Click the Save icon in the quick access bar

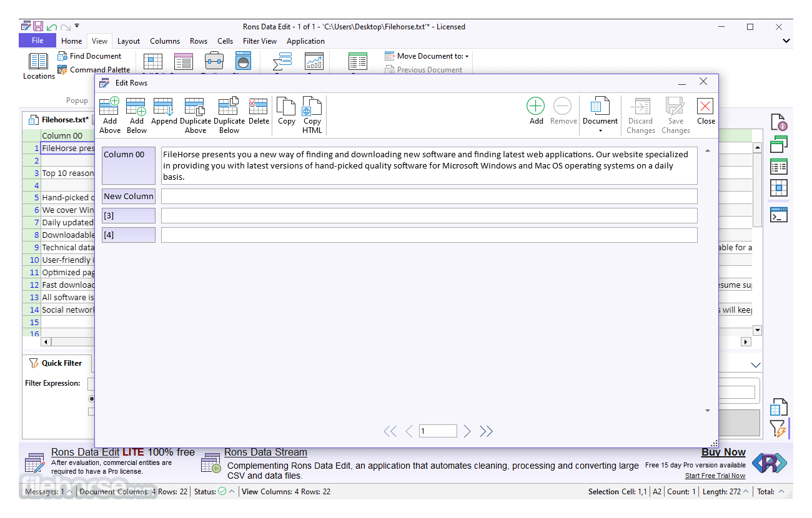38,26
